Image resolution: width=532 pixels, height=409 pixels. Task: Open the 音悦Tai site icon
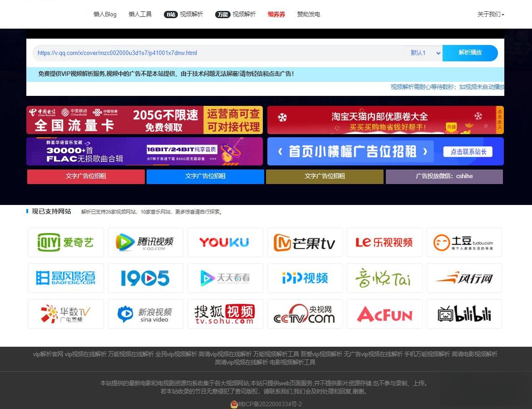pyautogui.click(x=384, y=278)
